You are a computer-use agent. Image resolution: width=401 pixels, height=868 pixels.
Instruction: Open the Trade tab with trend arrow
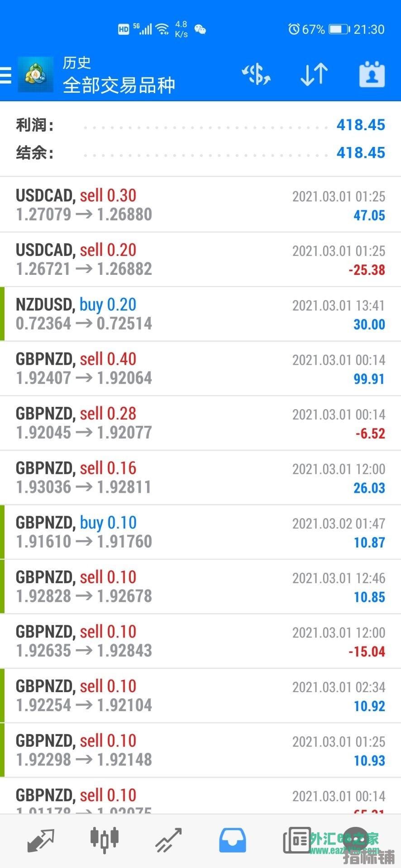pyautogui.click(x=169, y=840)
